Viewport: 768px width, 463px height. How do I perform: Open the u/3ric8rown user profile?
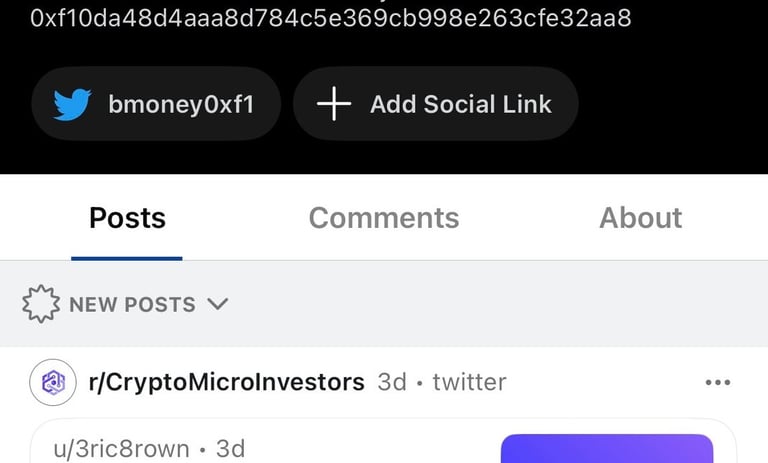pos(121,449)
